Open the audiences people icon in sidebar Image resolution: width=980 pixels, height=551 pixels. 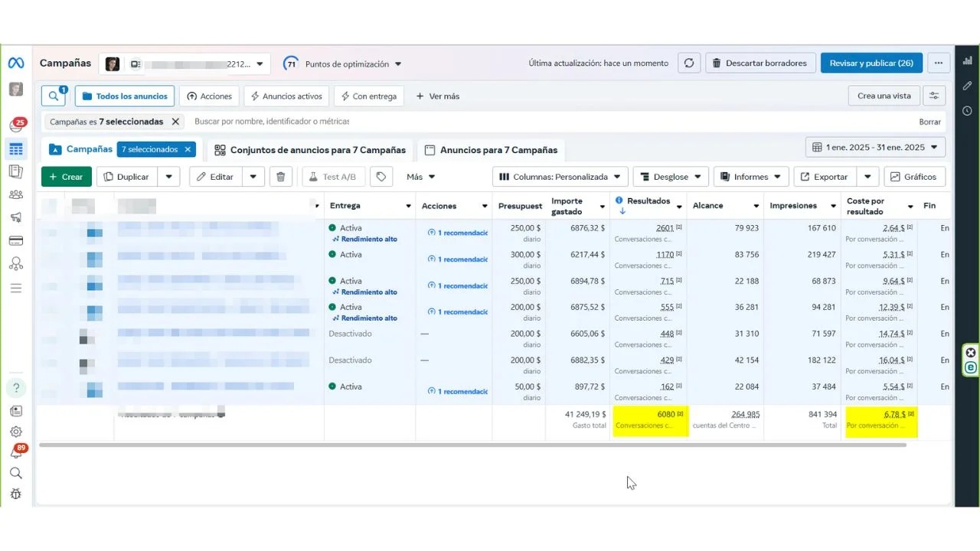[16, 195]
